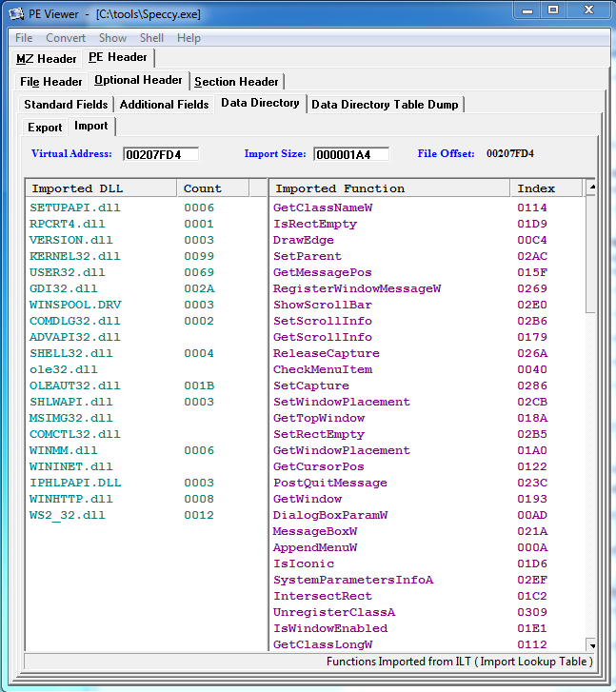Viewport: 616px width, 692px height.
Task: Click the UnregisterClassA function entry
Action: [334, 612]
